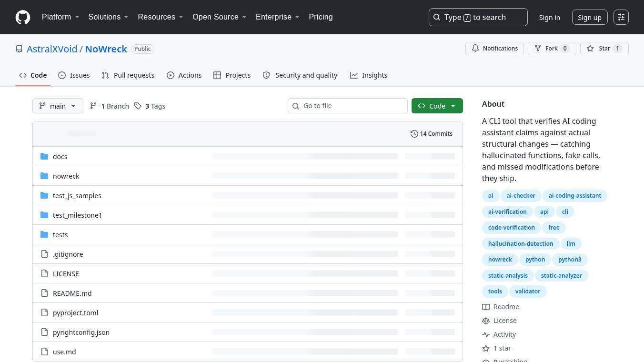Click the nowreck folder icon

click(x=45, y=176)
